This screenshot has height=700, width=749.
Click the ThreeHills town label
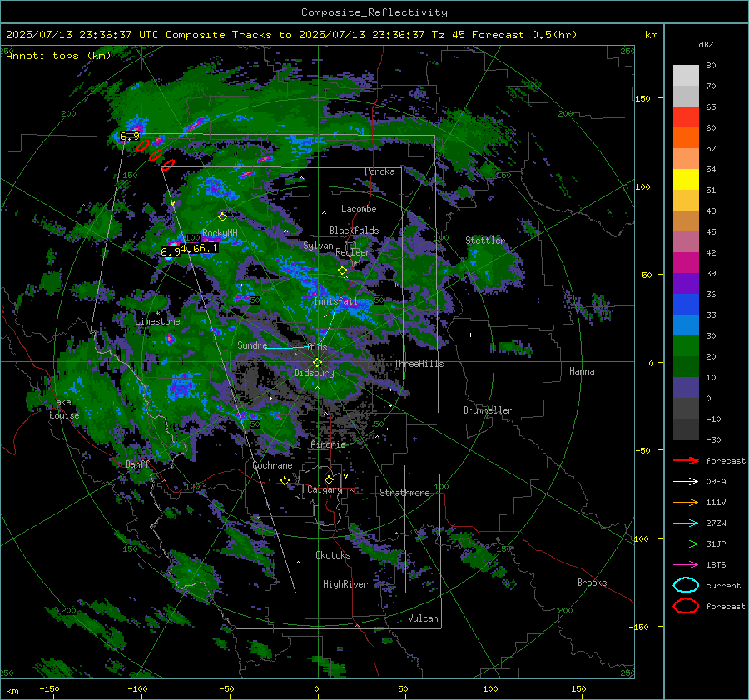[419, 364]
